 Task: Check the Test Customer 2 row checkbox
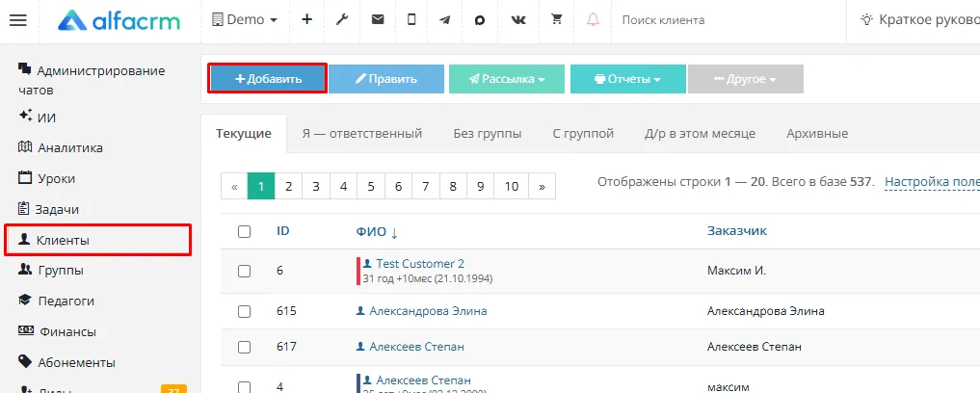[x=245, y=272]
